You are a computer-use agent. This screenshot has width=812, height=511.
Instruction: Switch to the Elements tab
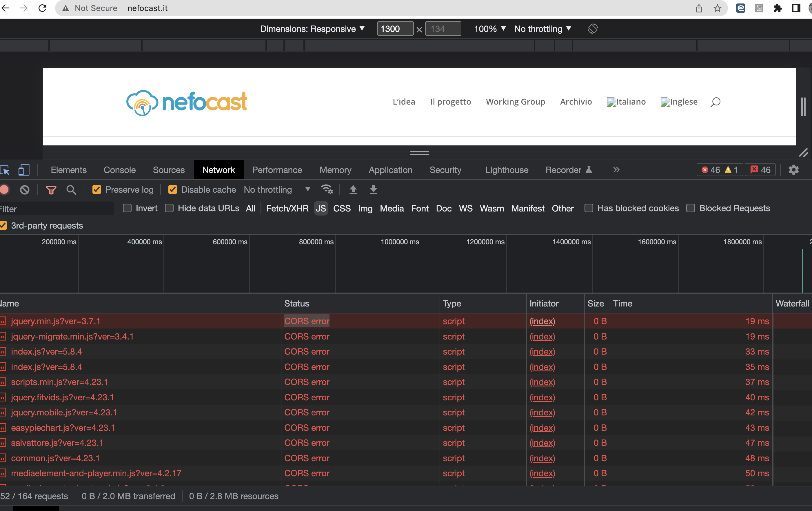pos(69,170)
